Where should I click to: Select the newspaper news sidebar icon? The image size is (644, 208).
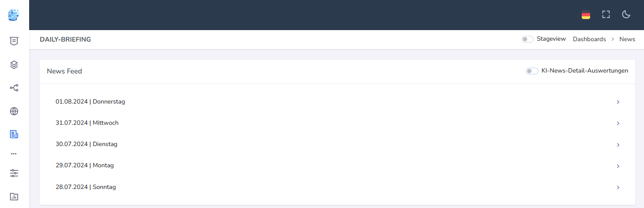tap(14, 134)
